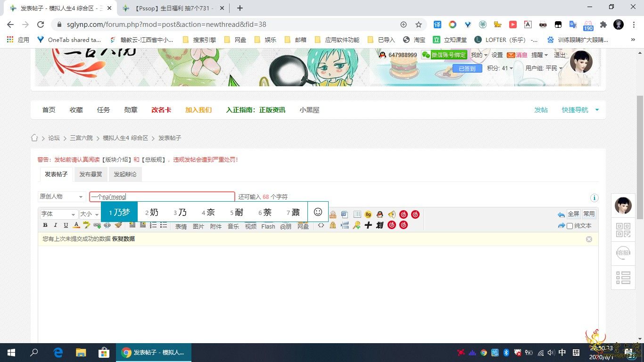
Task: Switch to the 发起辩论 tab
Action: [x=125, y=174]
